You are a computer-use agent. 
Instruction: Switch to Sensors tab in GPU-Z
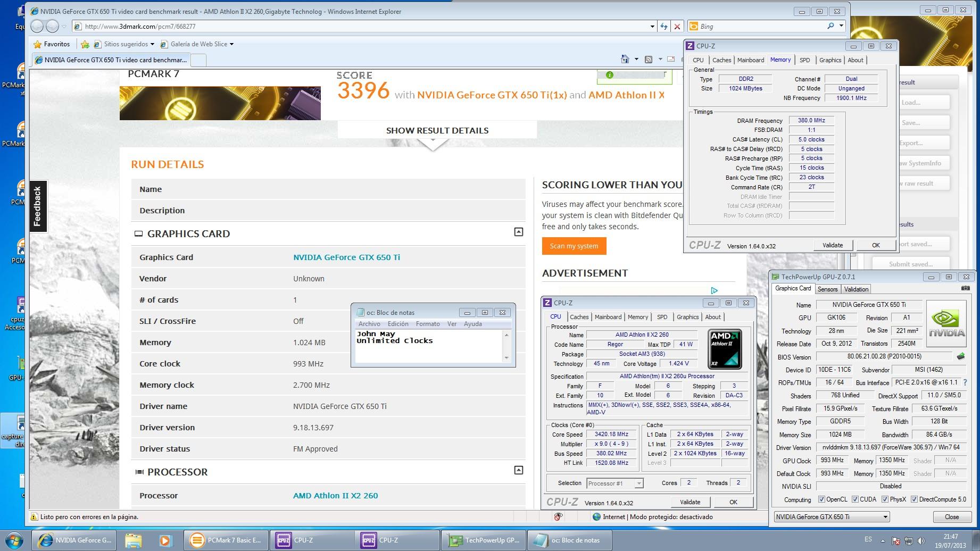coord(827,289)
